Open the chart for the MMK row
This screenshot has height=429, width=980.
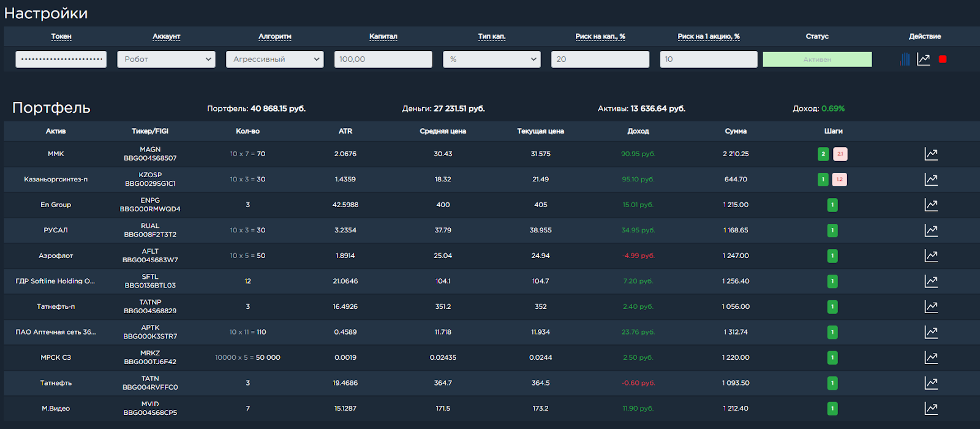coord(931,154)
